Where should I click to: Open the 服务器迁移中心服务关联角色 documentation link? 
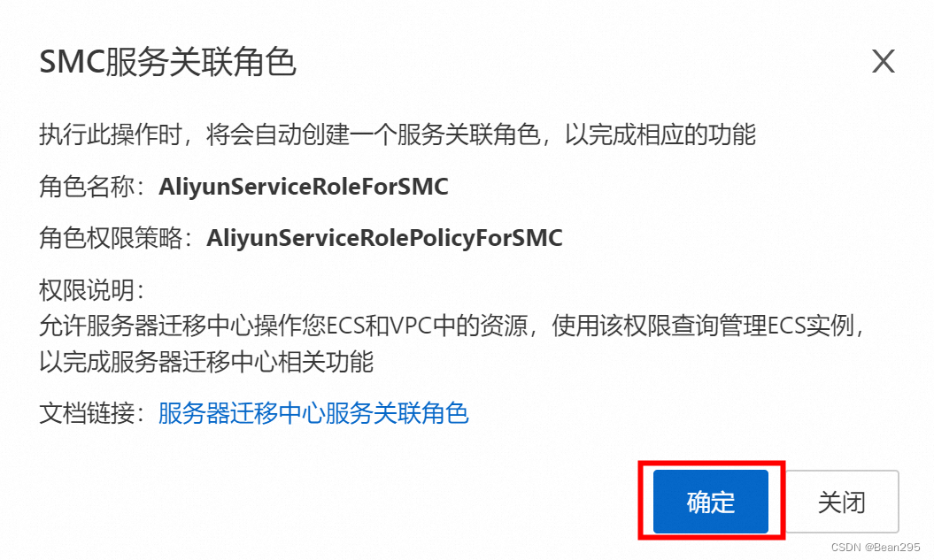[313, 413]
